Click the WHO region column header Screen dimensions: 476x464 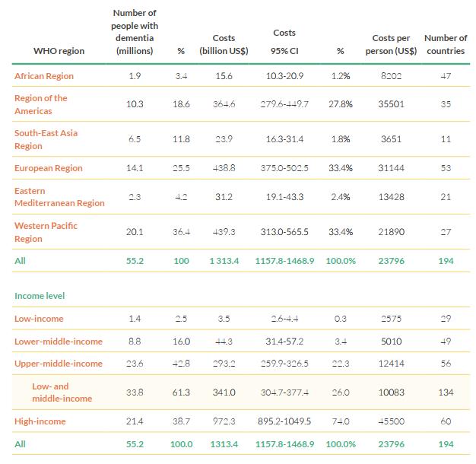59,51
